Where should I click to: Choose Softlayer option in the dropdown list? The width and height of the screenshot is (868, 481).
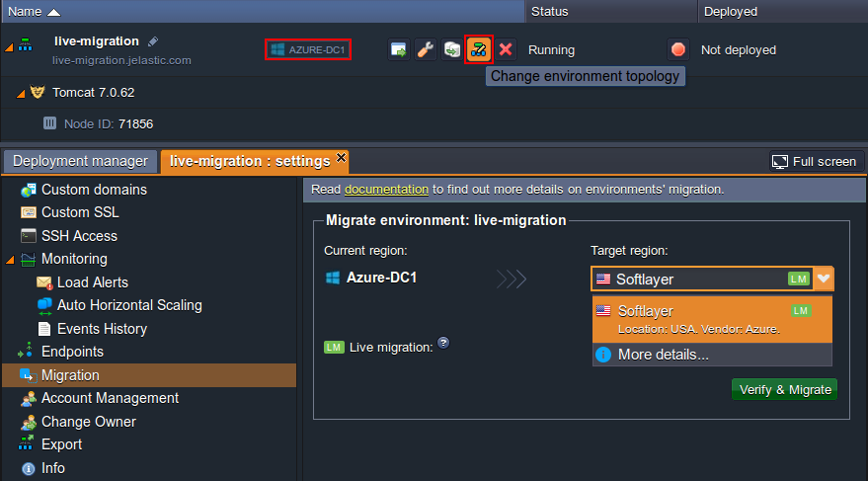(x=712, y=319)
